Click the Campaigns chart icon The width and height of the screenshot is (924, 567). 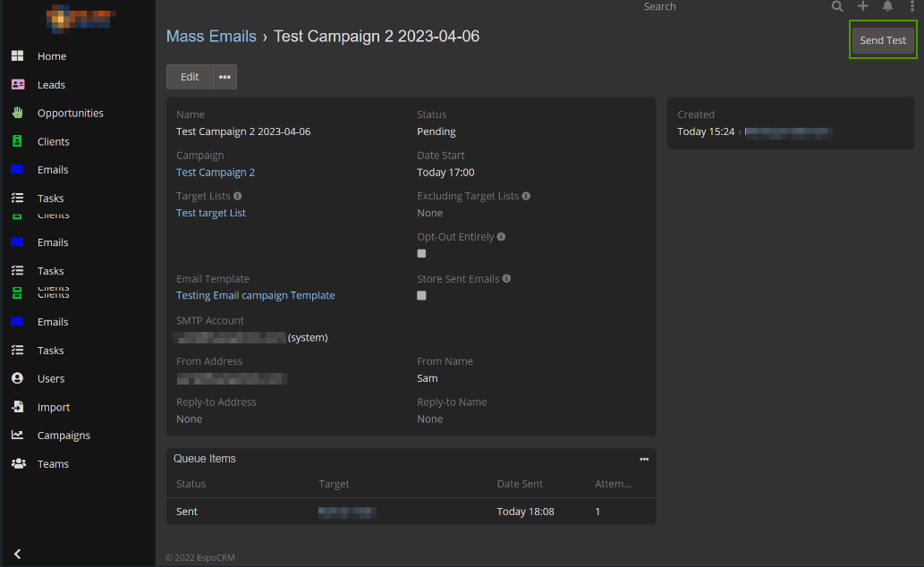tap(17, 436)
